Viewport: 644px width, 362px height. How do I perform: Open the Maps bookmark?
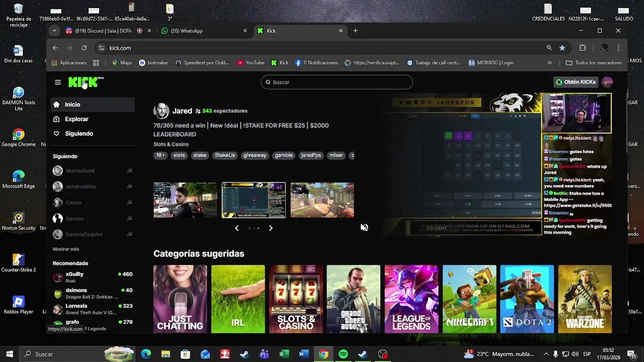coord(122,63)
